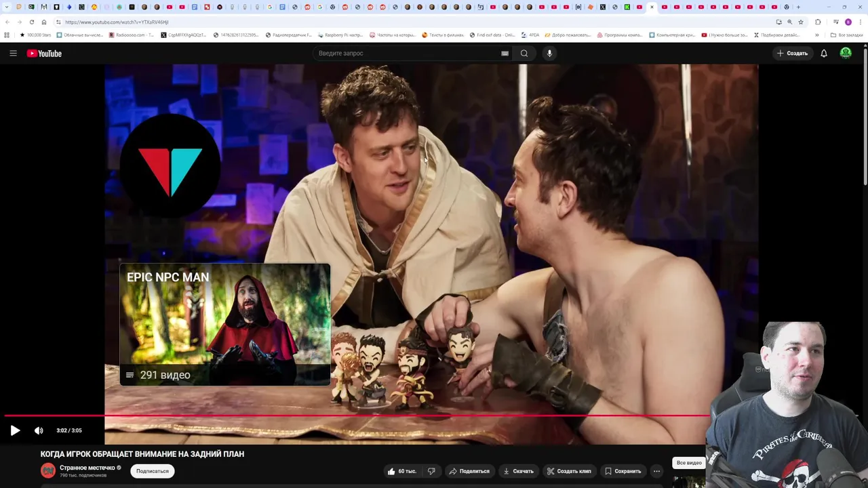This screenshot has height=488, width=868.
Task: Open 'Find exif data' bookmark
Action: coord(492,35)
